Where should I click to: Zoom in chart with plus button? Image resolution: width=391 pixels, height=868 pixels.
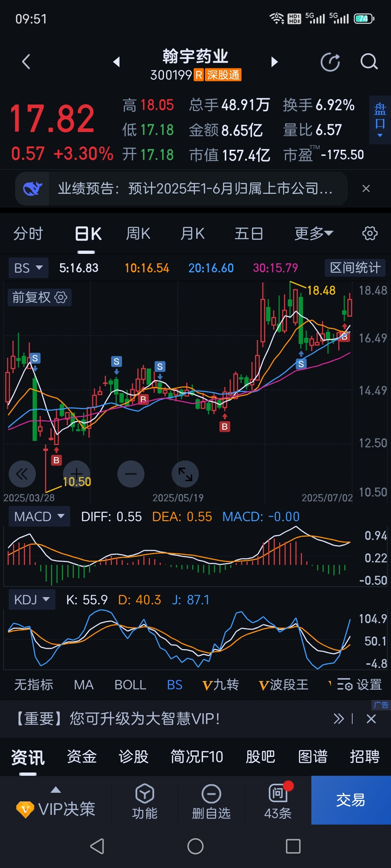tap(76, 474)
